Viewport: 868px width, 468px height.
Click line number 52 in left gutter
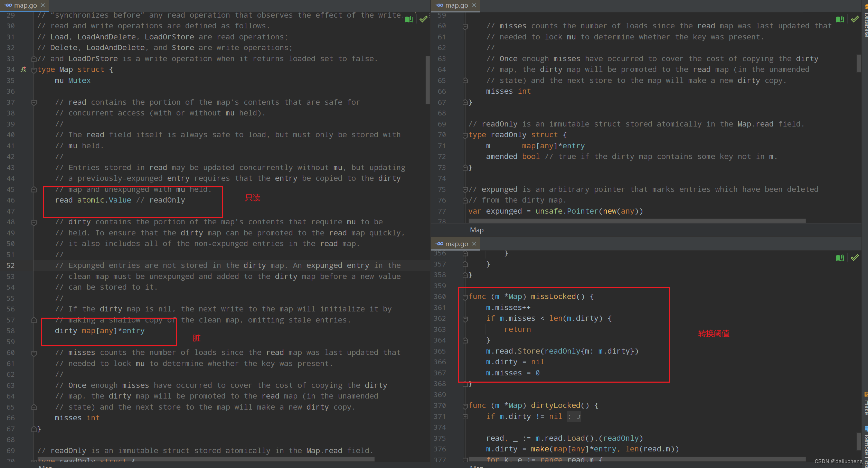tap(11, 265)
